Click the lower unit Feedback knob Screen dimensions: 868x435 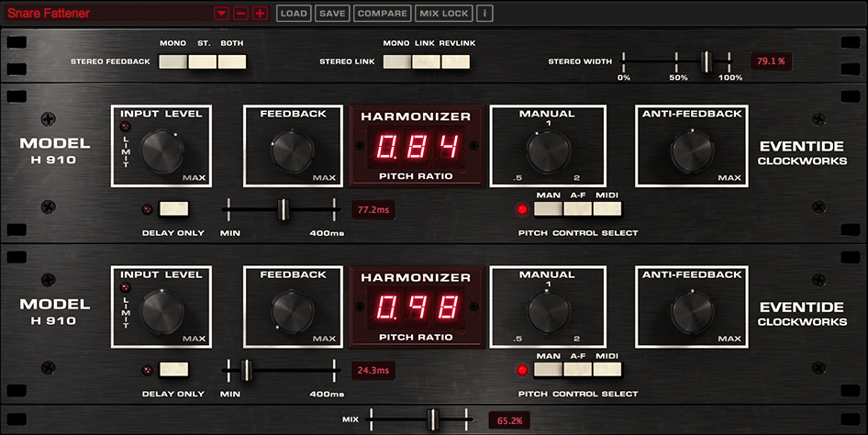pos(293,312)
